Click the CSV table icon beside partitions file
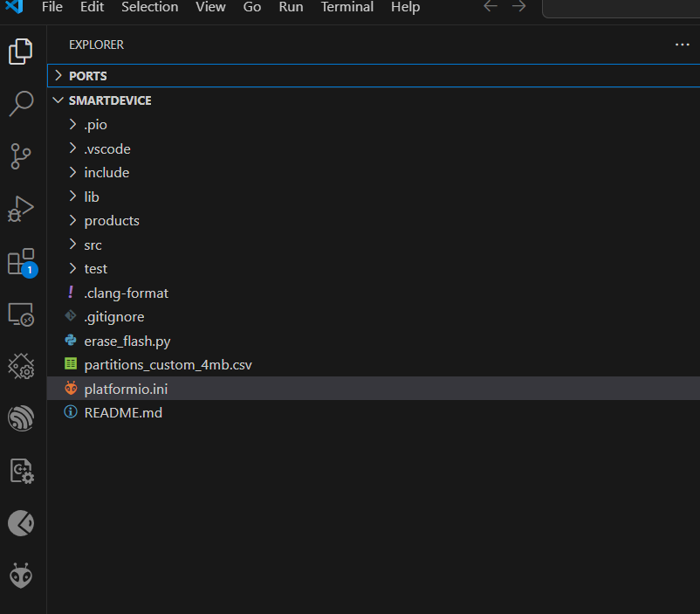Viewport: 700px width, 614px height. 71,363
